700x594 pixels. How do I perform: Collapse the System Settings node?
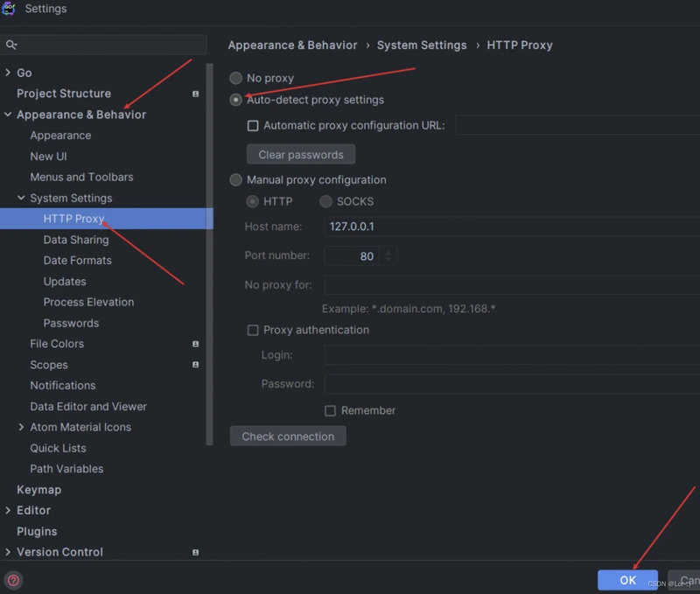(x=21, y=198)
